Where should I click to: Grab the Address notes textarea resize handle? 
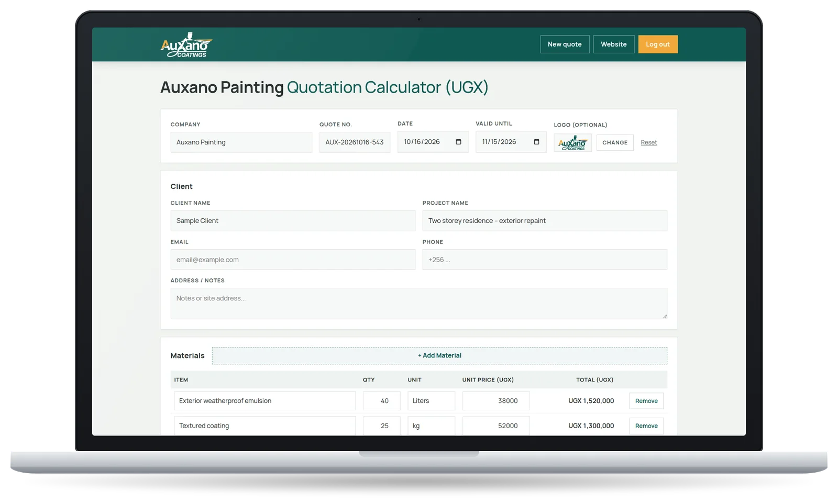pos(665,316)
